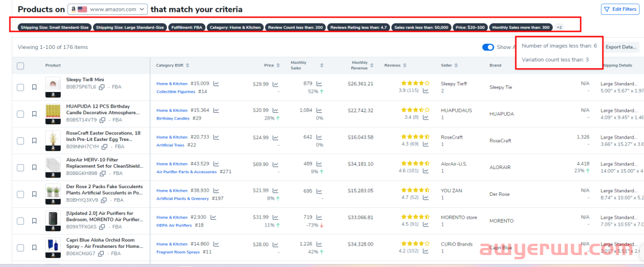Click the Fulfillment: FBA filter chip
Image resolution: width=644 pixels, height=267 pixels.
point(187,27)
